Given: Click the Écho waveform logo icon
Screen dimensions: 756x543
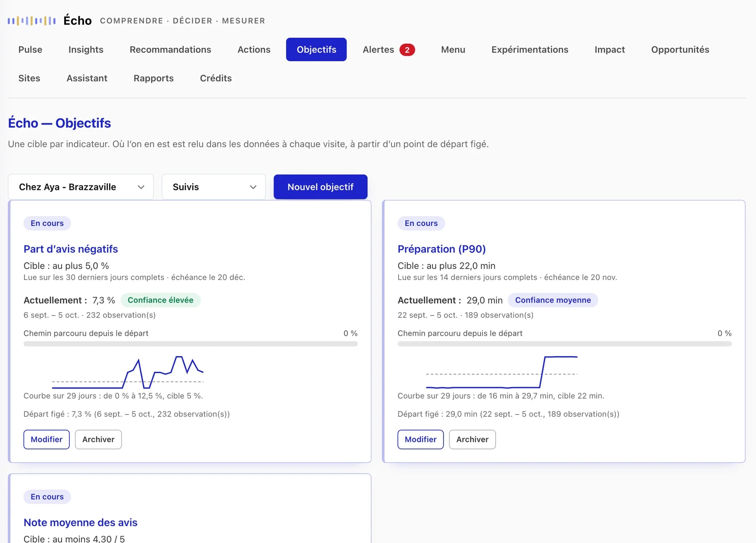Looking at the screenshot, I should [31, 21].
